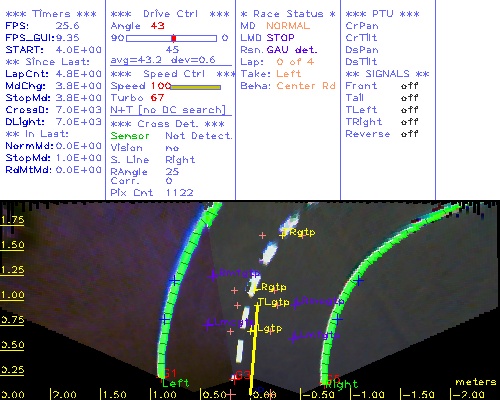
Task: Select the Drive Ctrl section header
Action: click(x=170, y=14)
